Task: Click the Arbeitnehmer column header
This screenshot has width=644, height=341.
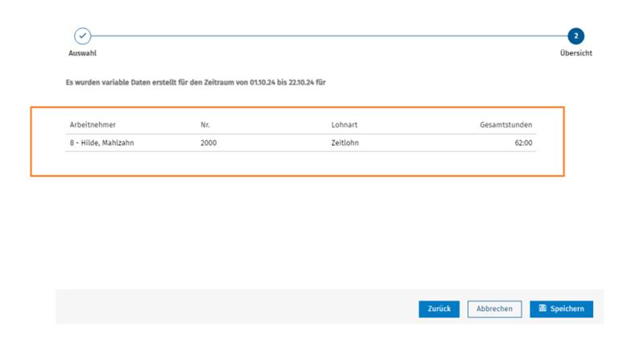Action: (93, 125)
